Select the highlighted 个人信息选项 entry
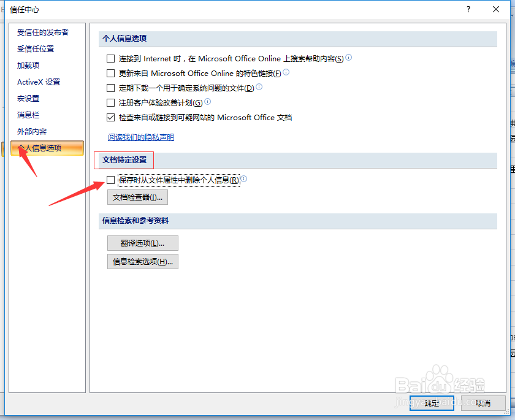Screen dimensions: 515x420 coord(47,148)
